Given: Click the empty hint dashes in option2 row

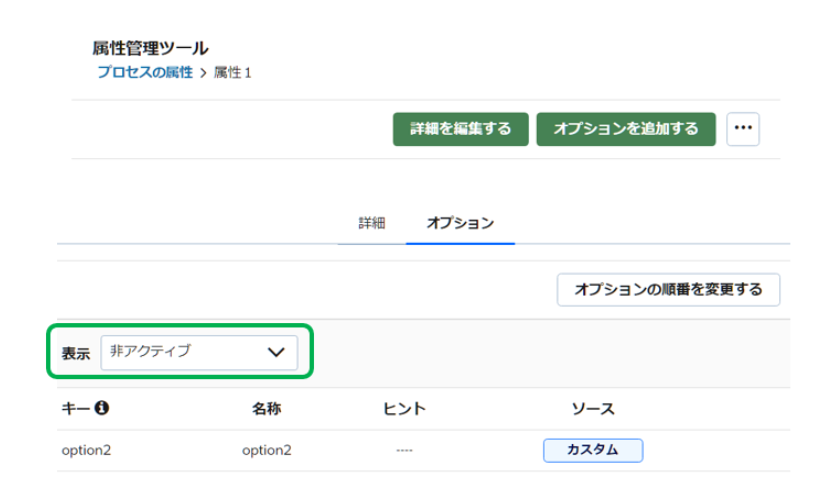Looking at the screenshot, I should pyautogui.click(x=404, y=450).
